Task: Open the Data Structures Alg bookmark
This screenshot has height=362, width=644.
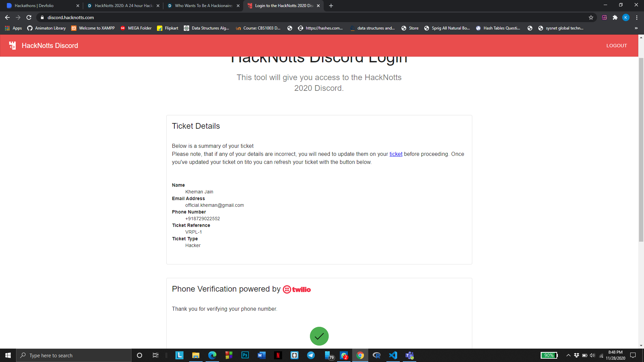Action: [207, 28]
